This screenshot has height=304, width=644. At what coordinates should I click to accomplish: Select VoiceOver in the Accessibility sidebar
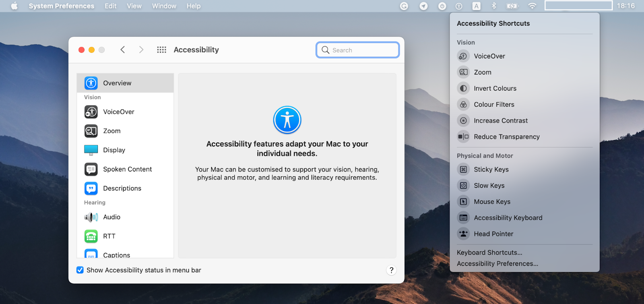pyautogui.click(x=125, y=112)
